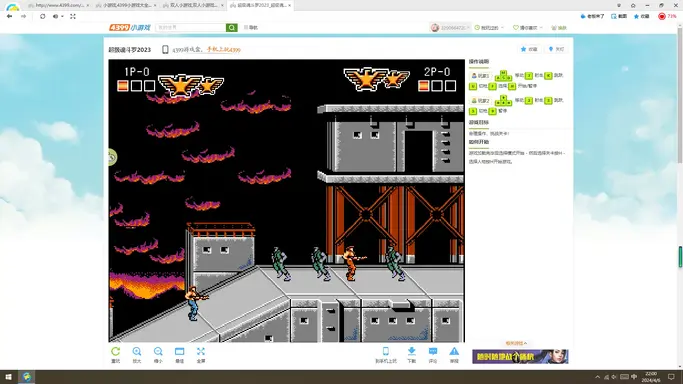Toggle the star favorite button above the game
Viewport: 683px width, 384px height.
tap(529, 49)
